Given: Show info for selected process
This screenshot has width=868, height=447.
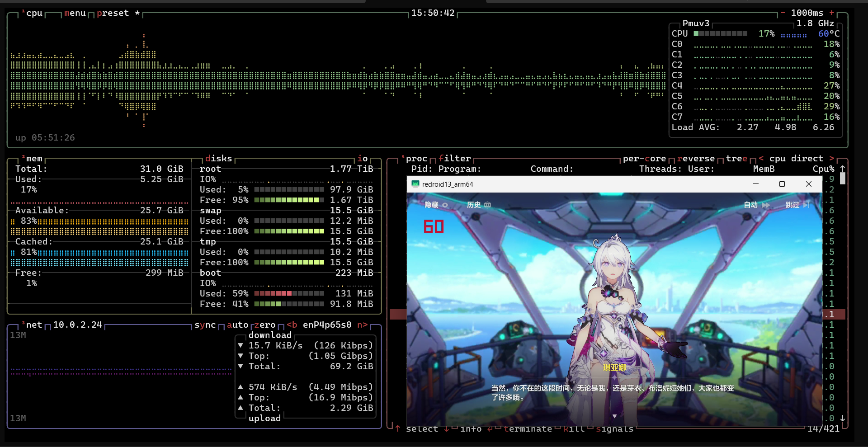Looking at the screenshot, I should click(471, 428).
